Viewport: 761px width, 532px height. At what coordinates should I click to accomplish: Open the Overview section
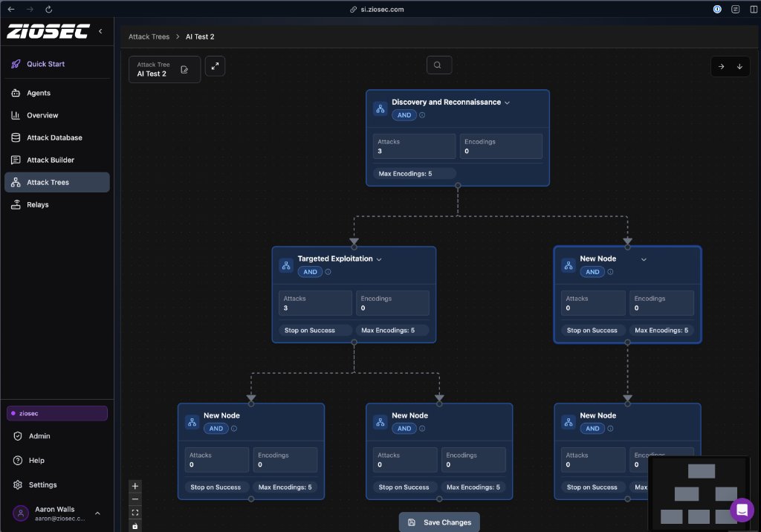42,115
